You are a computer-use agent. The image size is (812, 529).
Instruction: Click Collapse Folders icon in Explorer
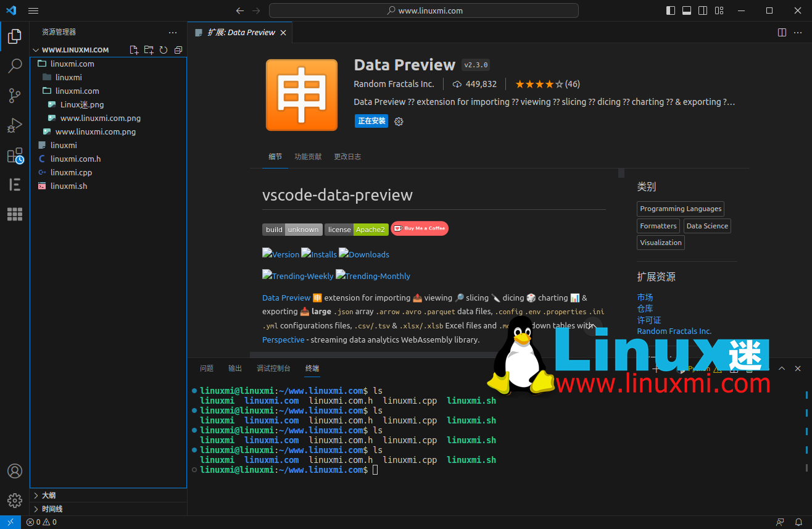(178, 50)
